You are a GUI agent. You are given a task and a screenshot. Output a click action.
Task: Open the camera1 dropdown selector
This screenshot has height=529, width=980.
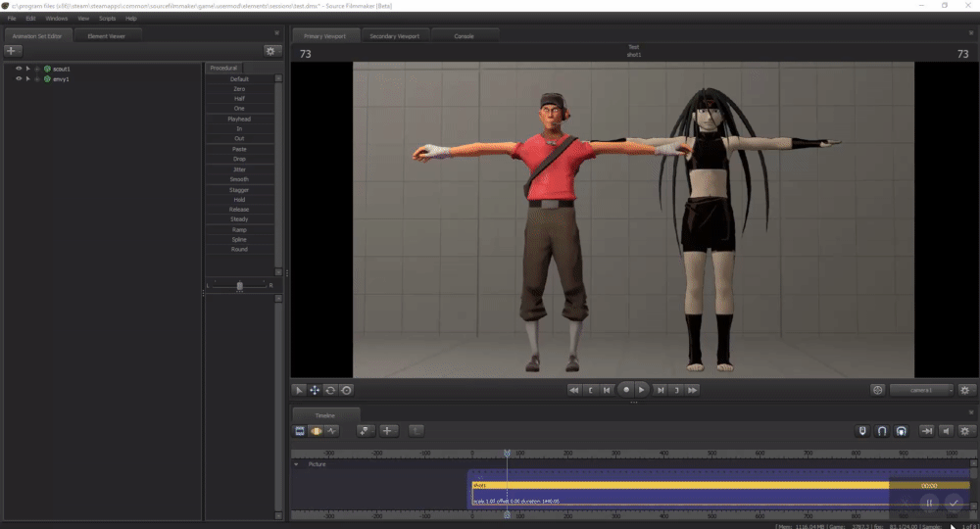pos(921,390)
